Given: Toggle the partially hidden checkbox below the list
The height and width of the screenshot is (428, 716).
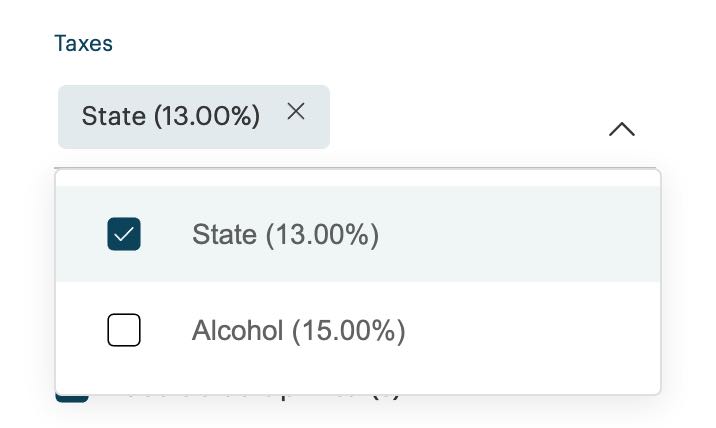Looking at the screenshot, I should point(70,398).
